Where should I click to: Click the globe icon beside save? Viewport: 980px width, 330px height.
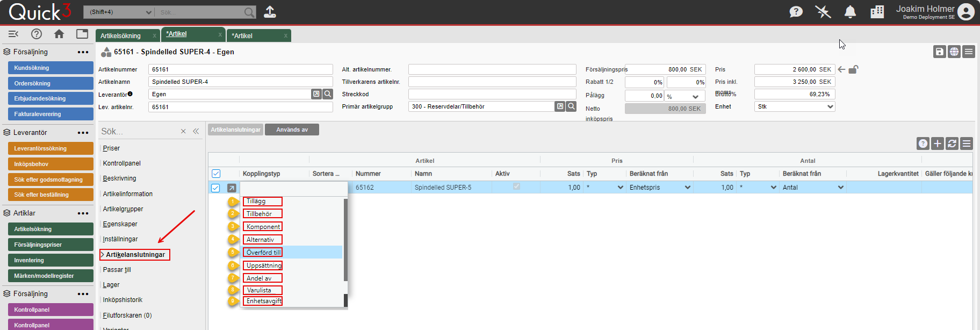pyautogui.click(x=954, y=52)
